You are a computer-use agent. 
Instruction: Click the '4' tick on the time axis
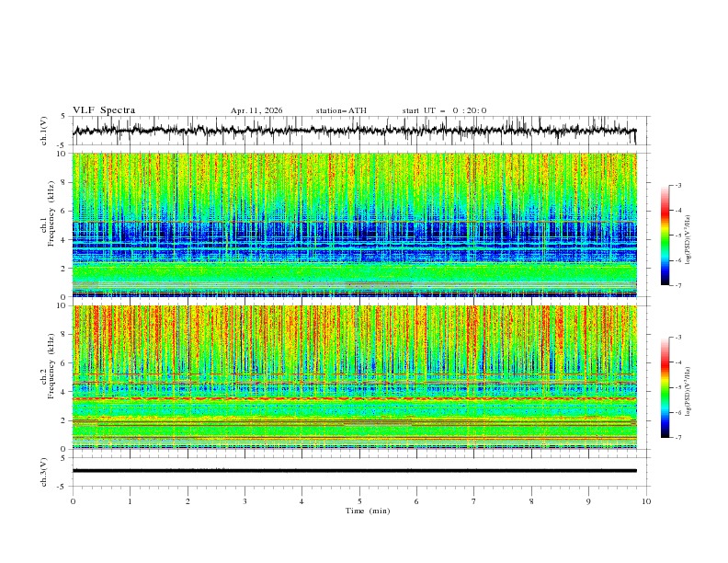(x=301, y=501)
